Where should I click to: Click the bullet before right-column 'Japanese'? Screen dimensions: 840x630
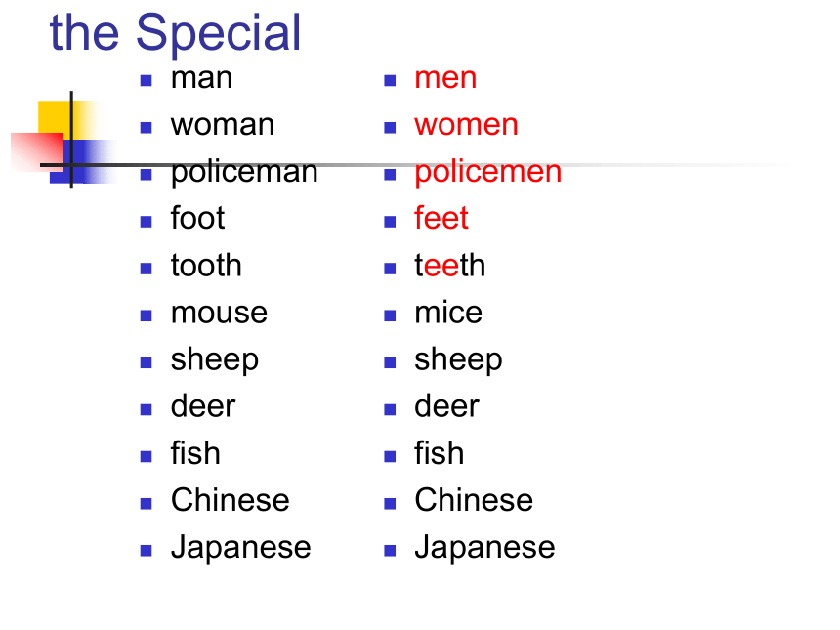pyautogui.click(x=390, y=551)
